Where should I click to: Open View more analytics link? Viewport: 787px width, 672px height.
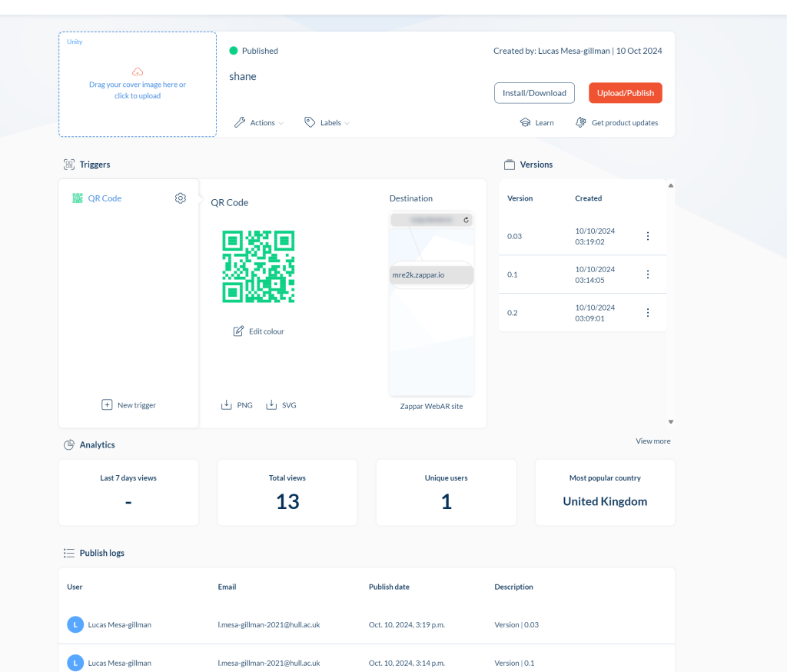pyautogui.click(x=653, y=441)
